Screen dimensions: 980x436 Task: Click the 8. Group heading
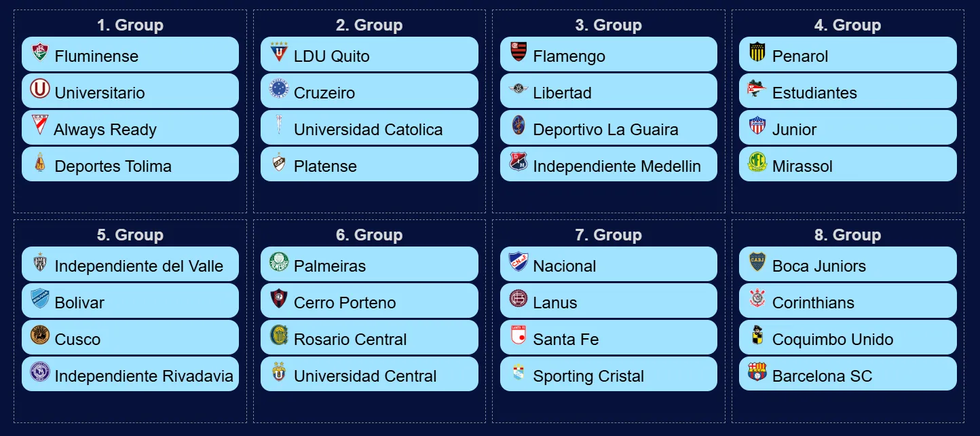pyautogui.click(x=848, y=235)
